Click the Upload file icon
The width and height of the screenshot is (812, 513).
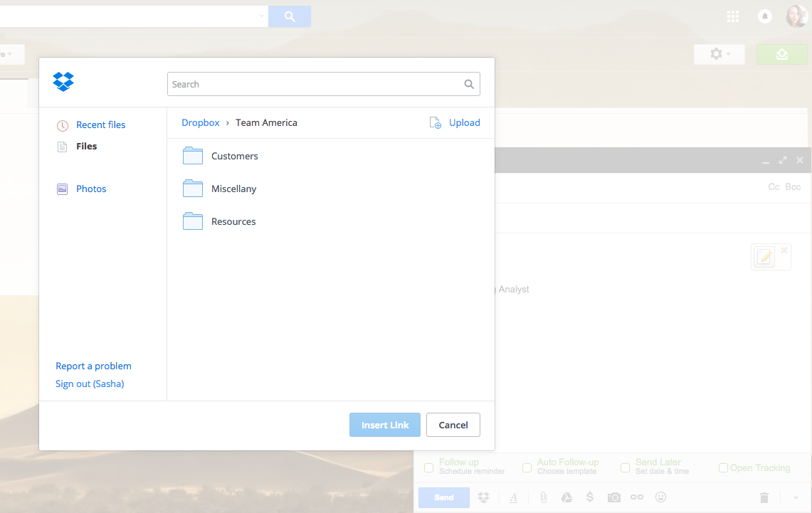pos(435,122)
